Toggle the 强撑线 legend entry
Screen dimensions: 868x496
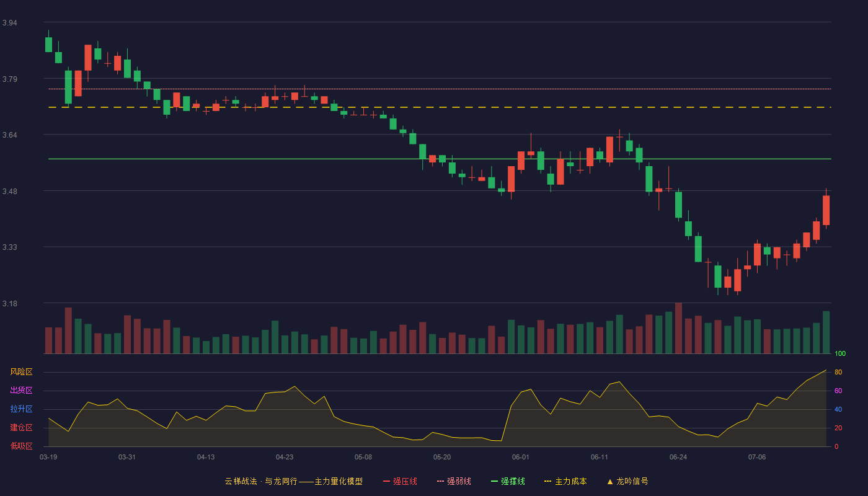pos(508,481)
